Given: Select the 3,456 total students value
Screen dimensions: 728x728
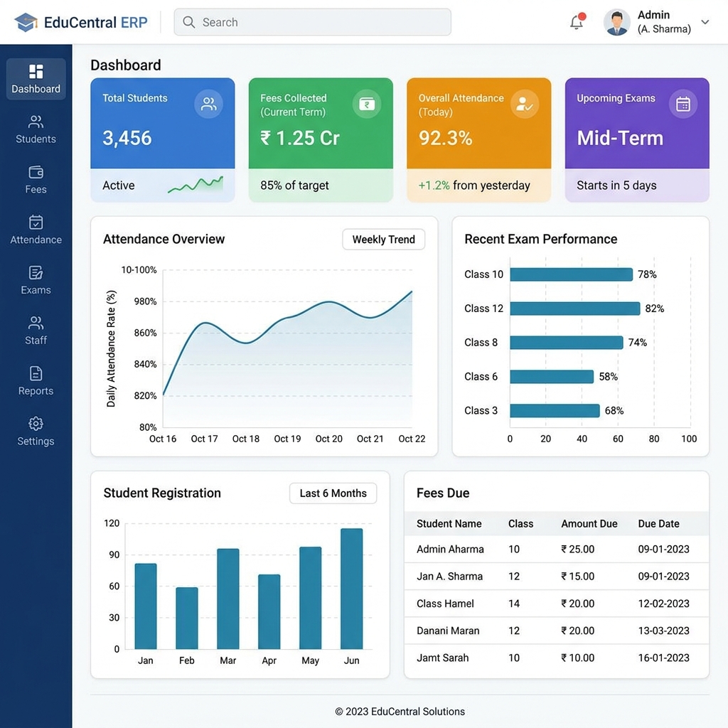Looking at the screenshot, I should point(127,138).
